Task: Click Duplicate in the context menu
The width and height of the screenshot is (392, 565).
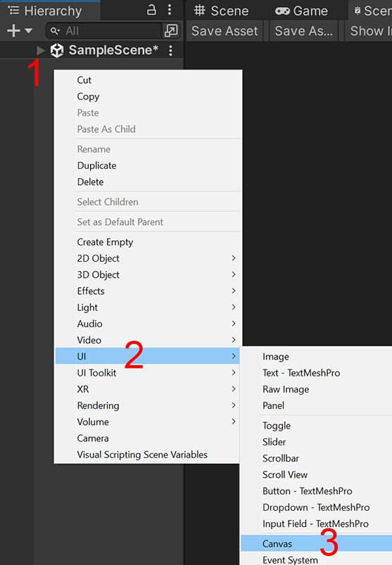Action: point(96,166)
